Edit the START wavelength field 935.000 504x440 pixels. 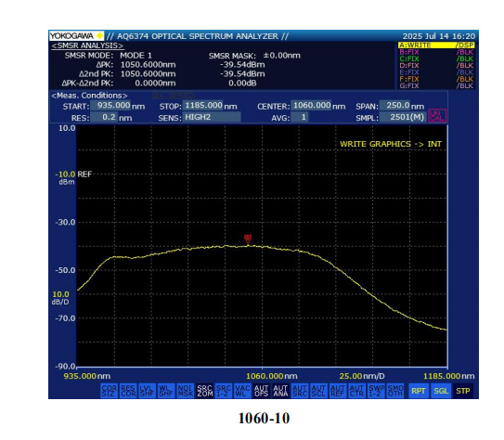tap(110, 106)
